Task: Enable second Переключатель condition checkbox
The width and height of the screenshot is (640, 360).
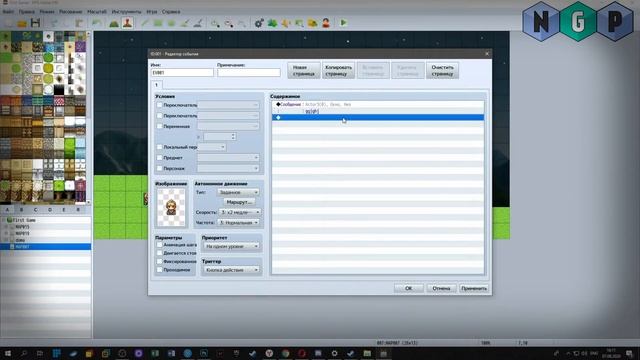Action: pos(160,116)
